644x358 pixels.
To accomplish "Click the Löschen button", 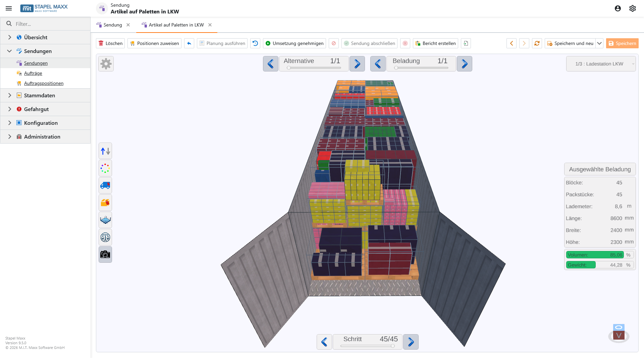I will pos(110,43).
